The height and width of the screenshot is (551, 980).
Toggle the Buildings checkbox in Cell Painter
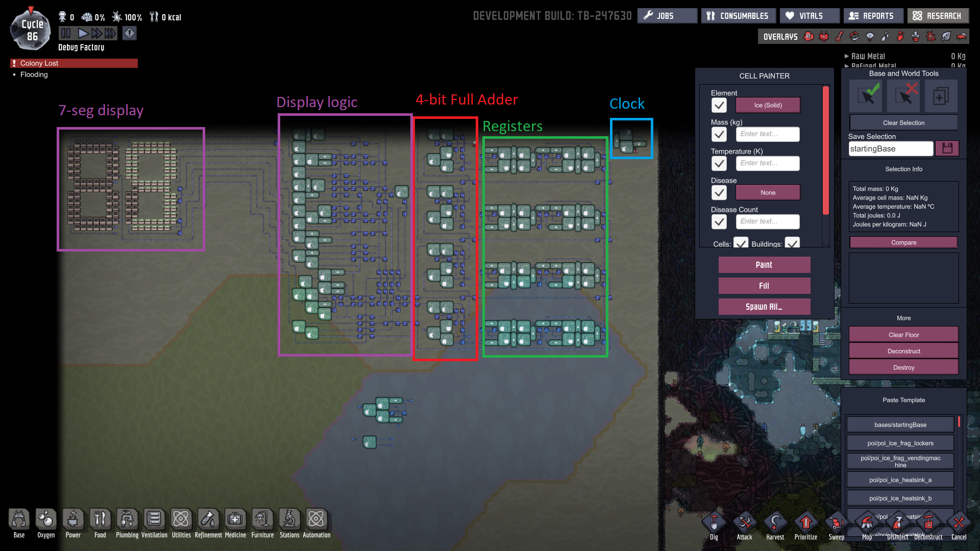pyautogui.click(x=792, y=243)
